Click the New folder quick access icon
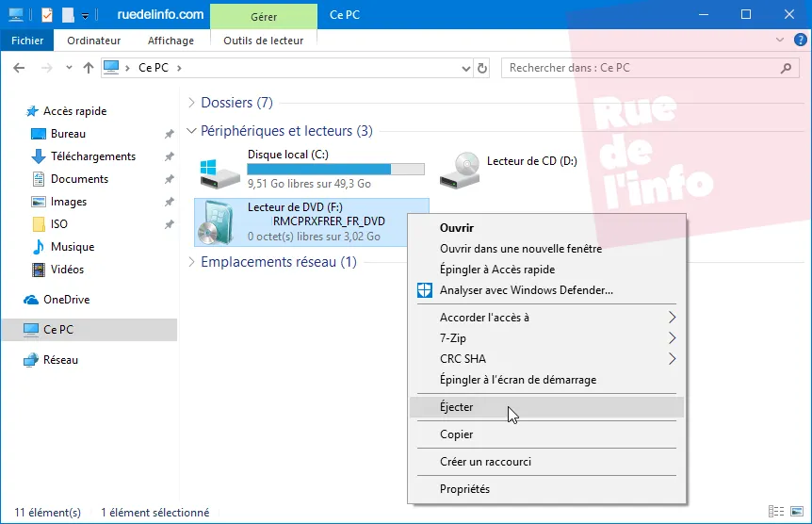812x524 pixels. [68, 14]
